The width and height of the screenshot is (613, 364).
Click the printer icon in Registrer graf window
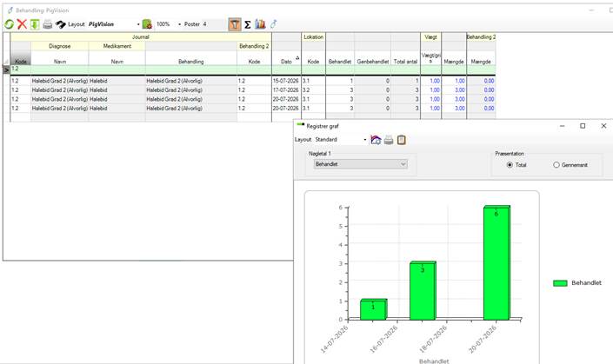pyautogui.click(x=389, y=140)
